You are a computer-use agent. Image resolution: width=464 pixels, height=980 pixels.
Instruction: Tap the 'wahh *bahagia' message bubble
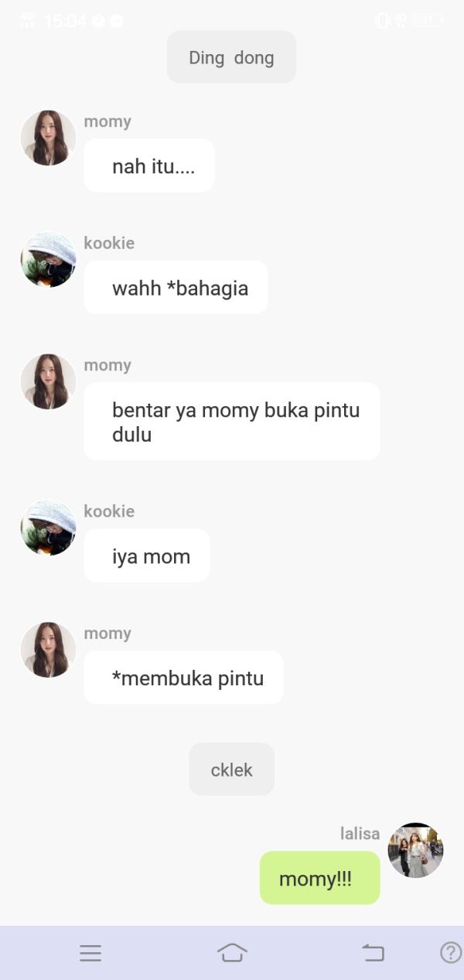pyautogui.click(x=176, y=287)
